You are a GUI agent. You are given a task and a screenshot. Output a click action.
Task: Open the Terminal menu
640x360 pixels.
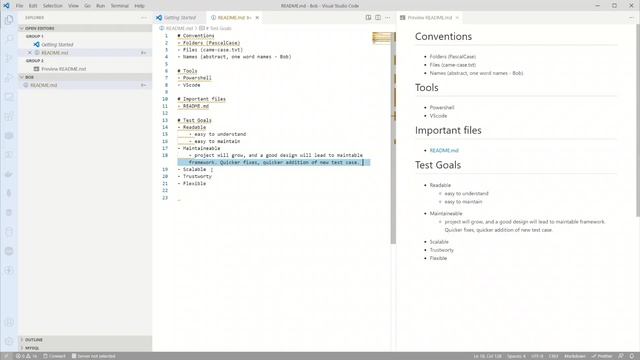120,6
